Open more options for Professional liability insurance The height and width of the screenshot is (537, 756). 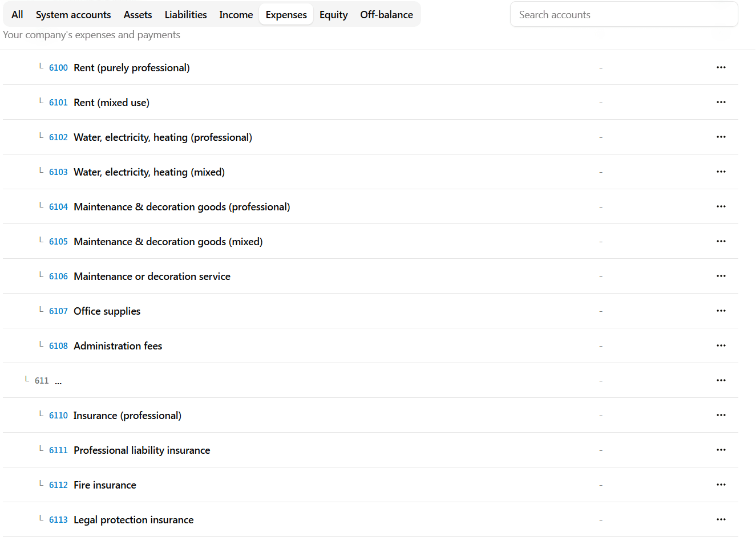pyautogui.click(x=721, y=450)
